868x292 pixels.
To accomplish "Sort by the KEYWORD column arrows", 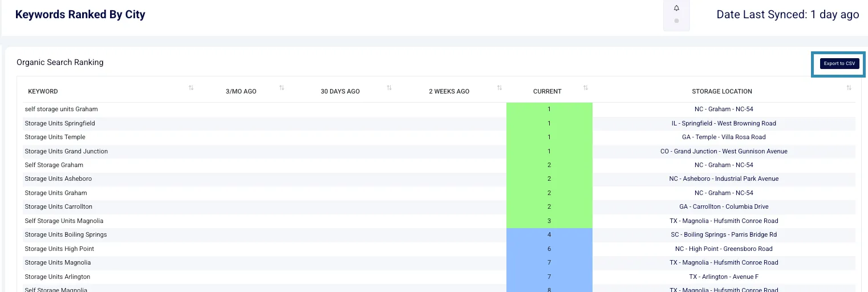I will click(x=191, y=88).
